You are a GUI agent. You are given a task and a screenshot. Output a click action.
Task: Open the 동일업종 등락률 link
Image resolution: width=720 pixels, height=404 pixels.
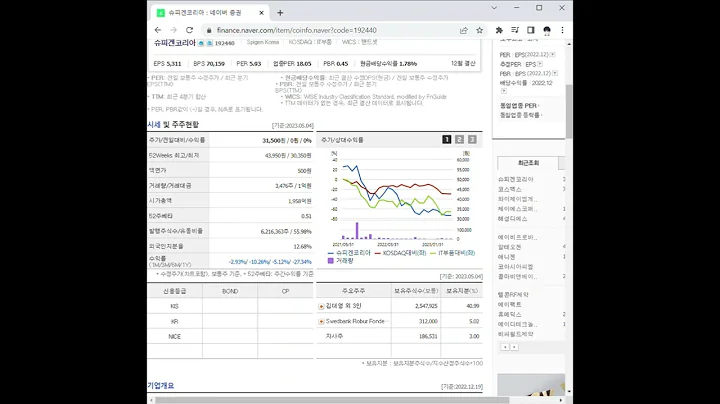(x=521, y=115)
